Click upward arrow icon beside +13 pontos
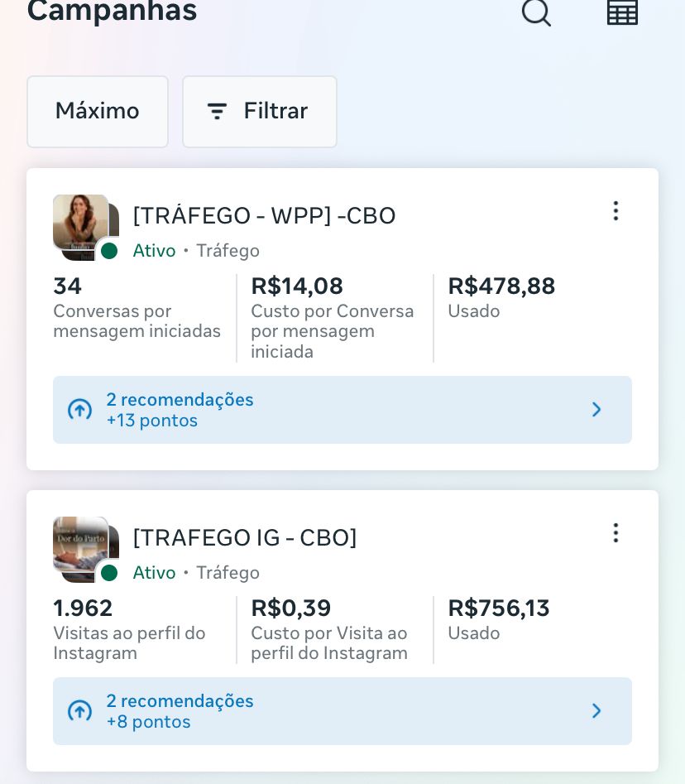The width and height of the screenshot is (685, 784). pyautogui.click(x=79, y=410)
